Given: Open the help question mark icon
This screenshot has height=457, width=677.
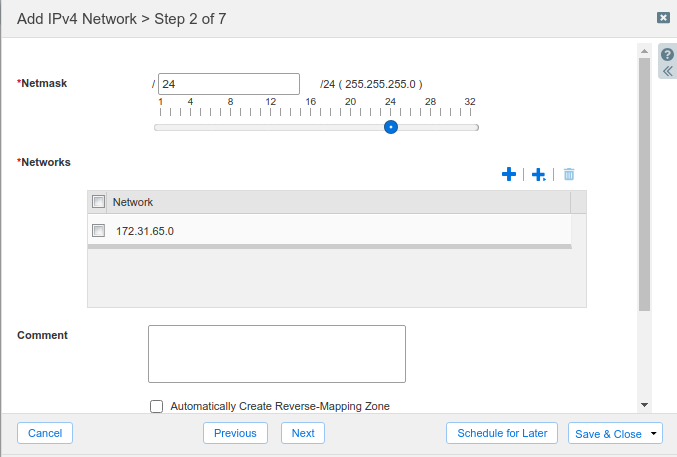Looking at the screenshot, I should click(x=668, y=55).
